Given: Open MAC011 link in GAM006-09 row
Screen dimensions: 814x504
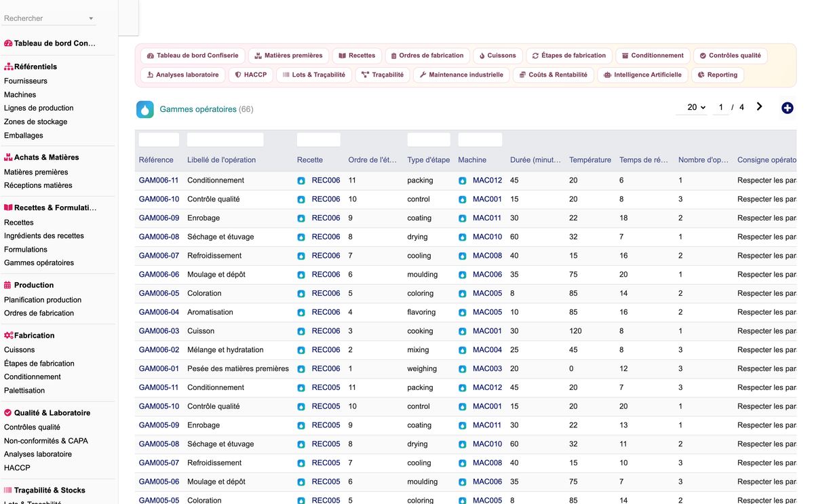Looking at the screenshot, I should [487, 218].
